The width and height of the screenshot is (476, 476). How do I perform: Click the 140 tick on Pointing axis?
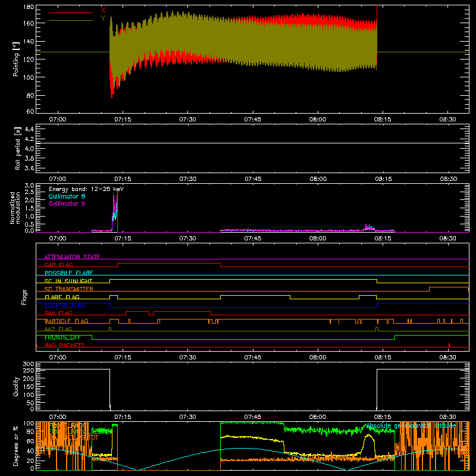pos(29,41)
